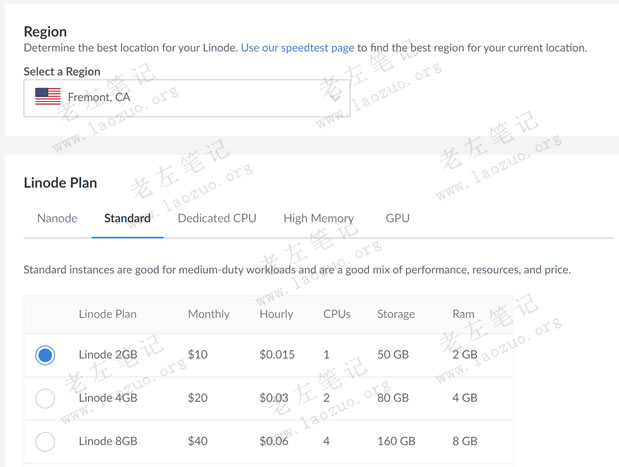The height and width of the screenshot is (467, 619).
Task: Click CPU count 4 in Linode 8GB row
Action: 326,441
